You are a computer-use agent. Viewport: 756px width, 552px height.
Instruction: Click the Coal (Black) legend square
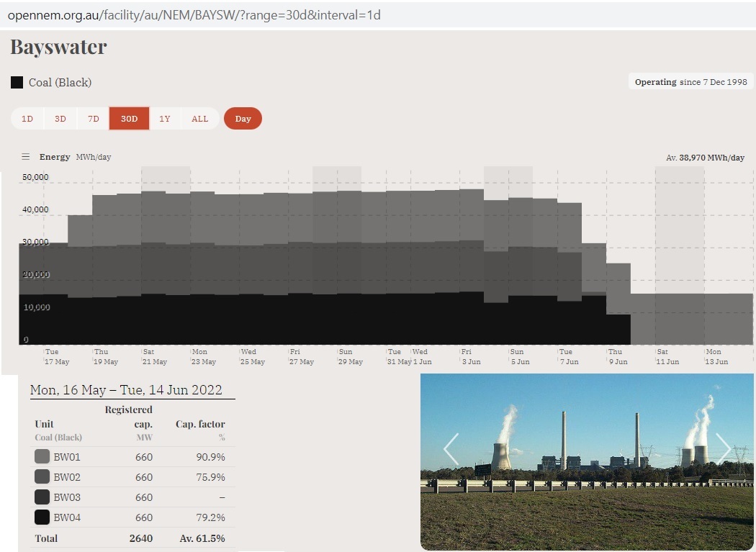(17, 83)
